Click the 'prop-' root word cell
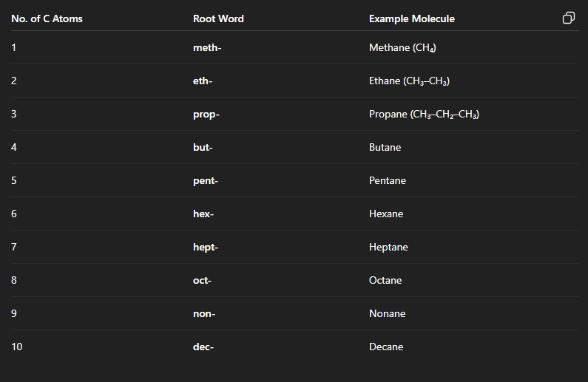588x382 pixels. click(x=206, y=115)
